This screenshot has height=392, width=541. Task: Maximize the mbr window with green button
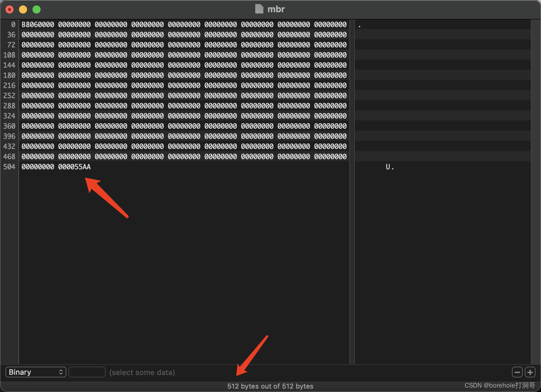[37, 9]
